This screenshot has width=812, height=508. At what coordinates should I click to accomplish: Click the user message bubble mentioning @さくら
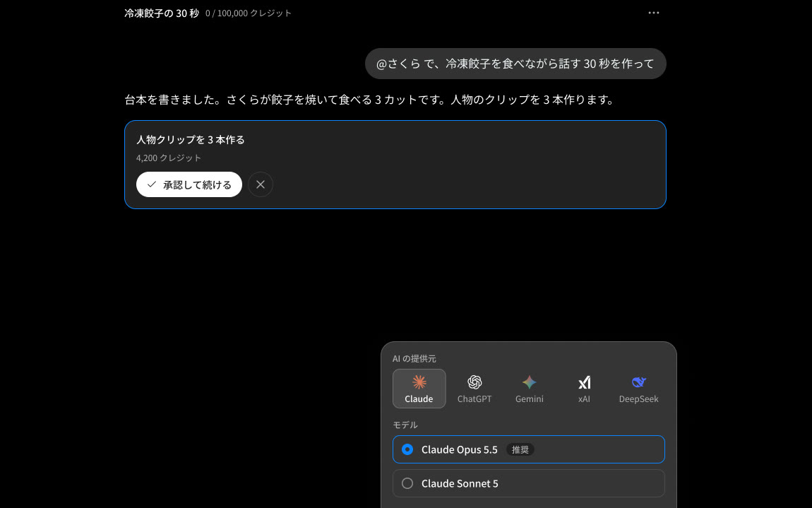(515, 64)
